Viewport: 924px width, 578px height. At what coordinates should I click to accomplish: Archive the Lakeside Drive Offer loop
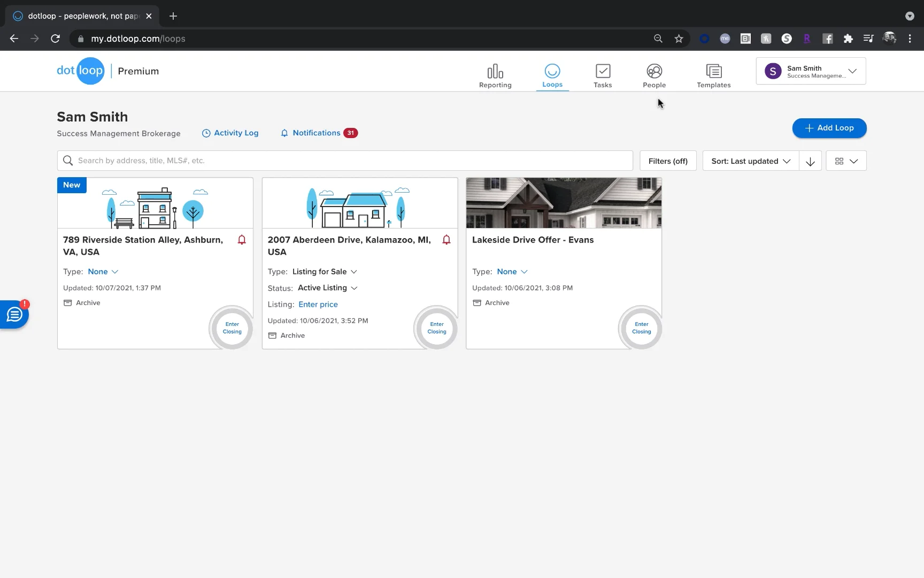491,303
